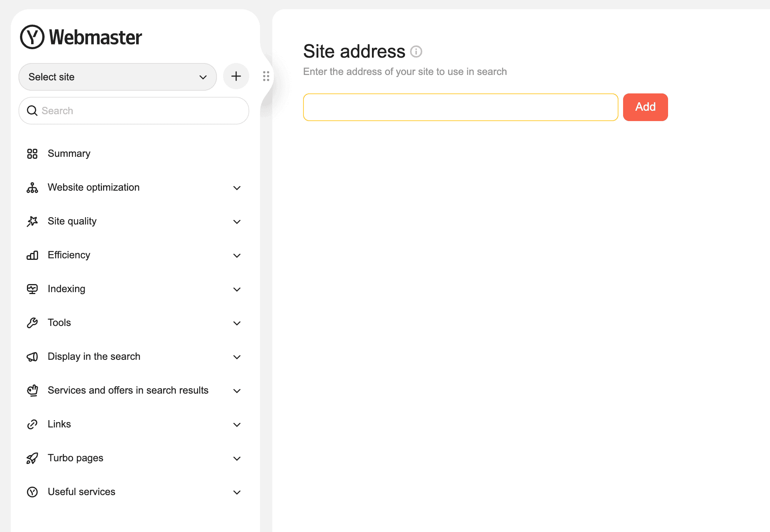The height and width of the screenshot is (532, 770).
Task: Click the Indexing icon in sidebar
Action: (x=32, y=288)
